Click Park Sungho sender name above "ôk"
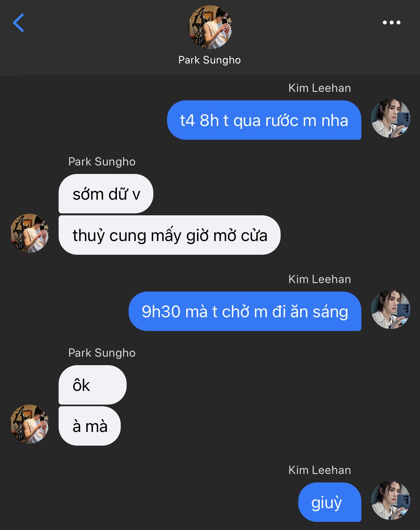420x530 pixels. click(x=102, y=353)
